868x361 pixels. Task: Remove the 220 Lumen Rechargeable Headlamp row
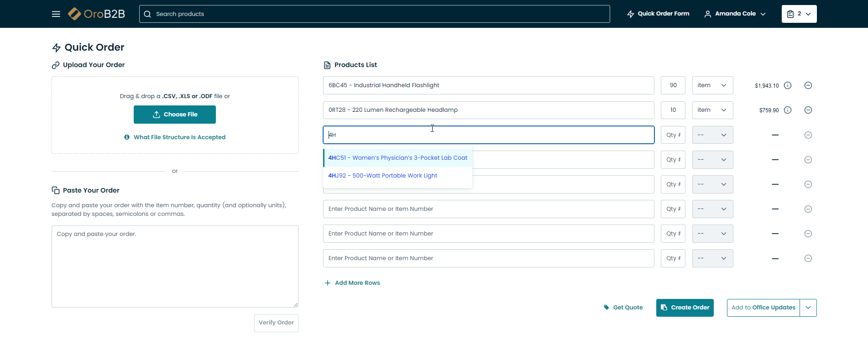point(808,110)
